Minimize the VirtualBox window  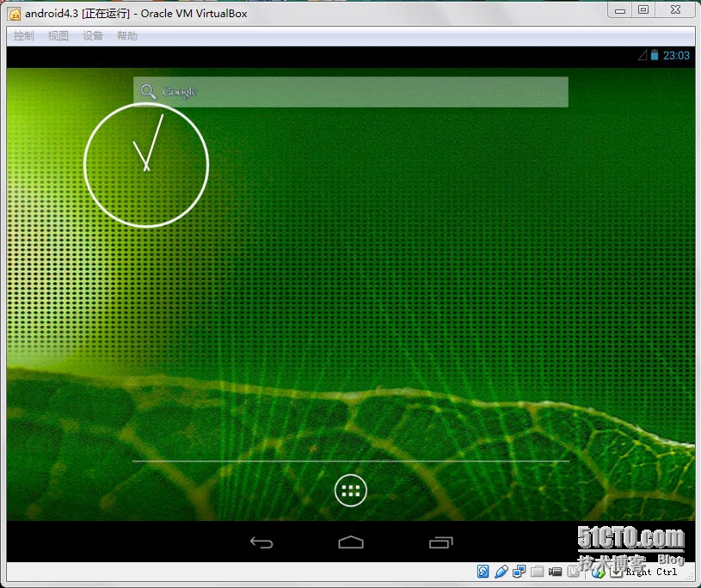coord(620,10)
